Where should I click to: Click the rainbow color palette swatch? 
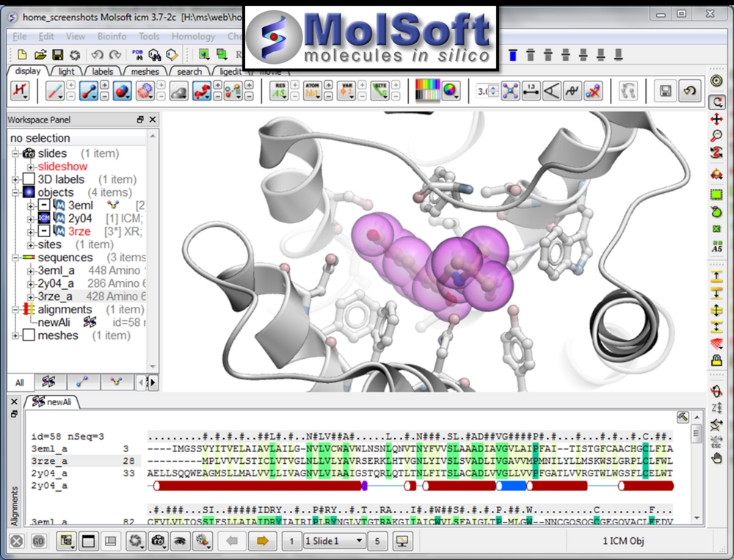coord(426,91)
